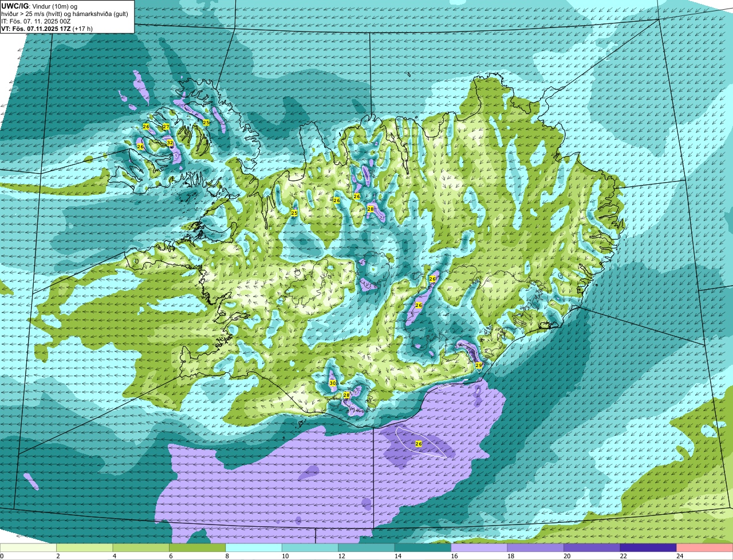
Task: Click legend tick label "8"
Action: 226,556
